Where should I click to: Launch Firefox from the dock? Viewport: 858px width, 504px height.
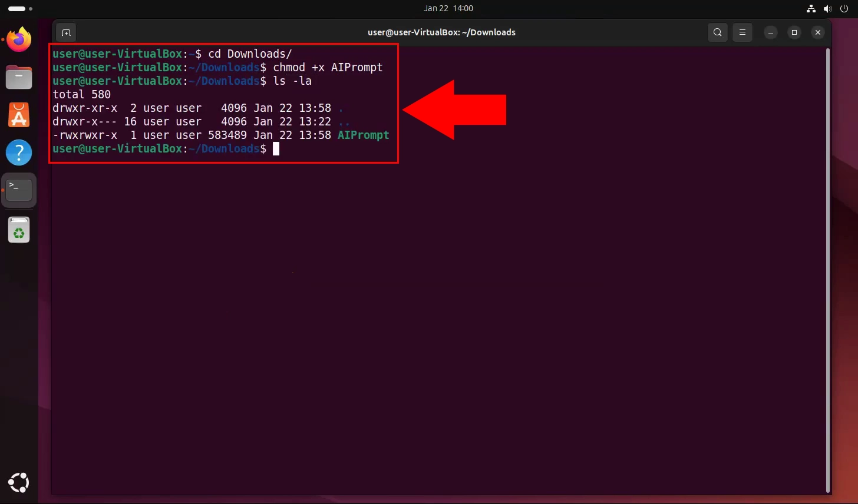point(19,39)
